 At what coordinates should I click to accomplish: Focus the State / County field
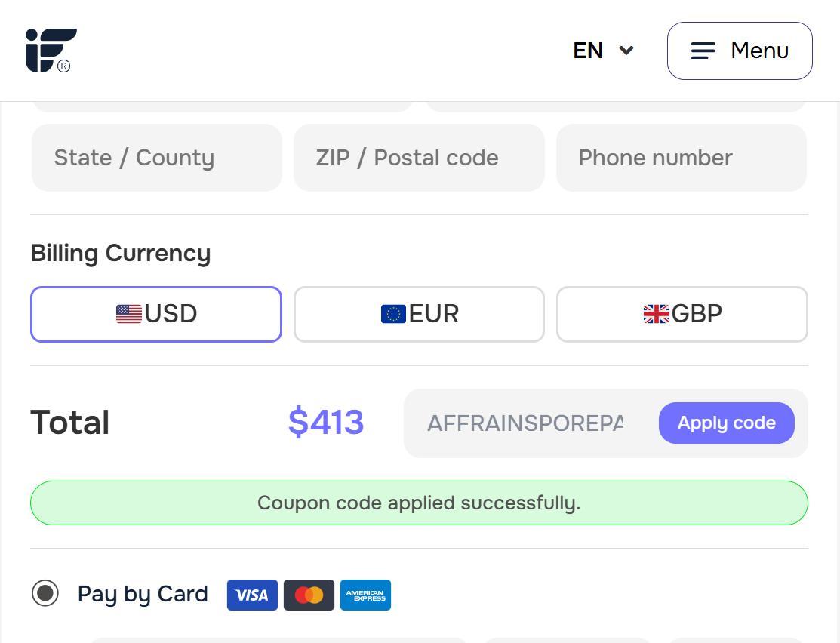coord(156,158)
